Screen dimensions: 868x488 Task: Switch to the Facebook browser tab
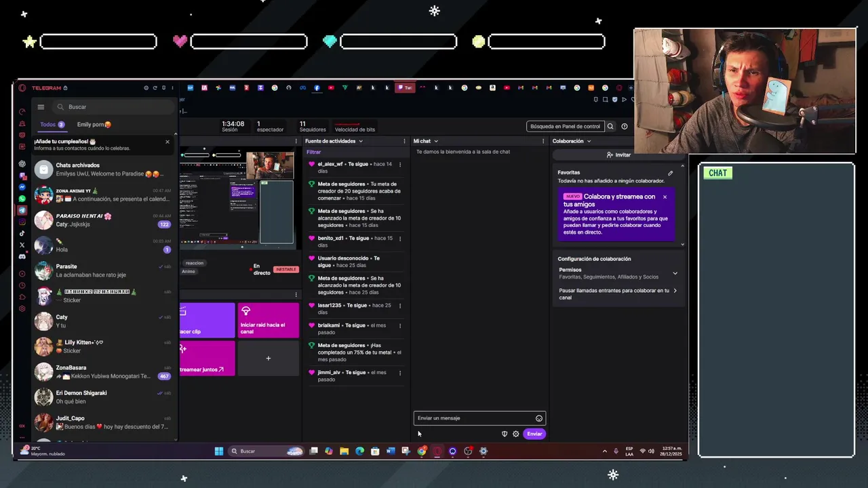pyautogui.click(x=317, y=87)
